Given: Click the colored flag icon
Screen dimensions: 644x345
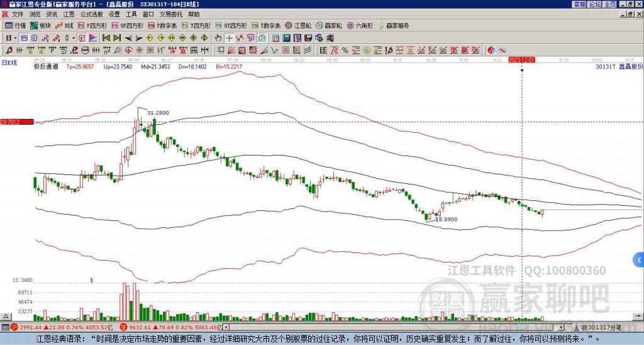Looking at the screenshot, I should [93, 38].
